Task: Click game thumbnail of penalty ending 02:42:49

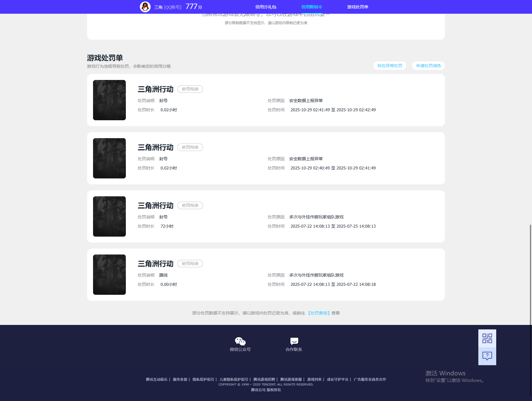Action: click(x=109, y=100)
